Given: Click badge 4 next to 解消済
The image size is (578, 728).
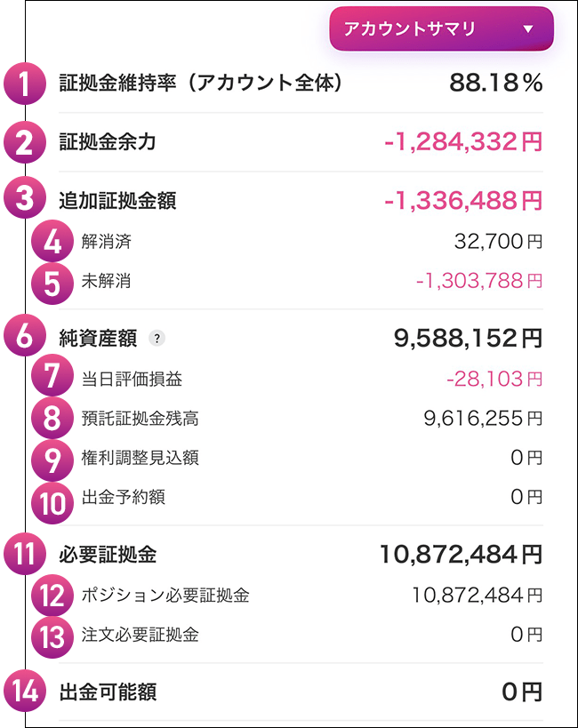Looking at the screenshot, I should coord(53,241).
